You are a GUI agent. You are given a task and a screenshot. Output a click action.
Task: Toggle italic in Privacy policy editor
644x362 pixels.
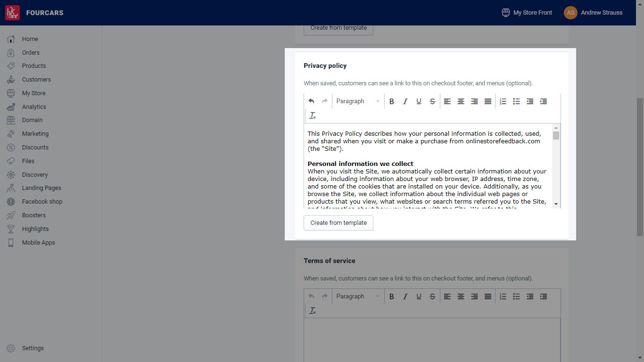[405, 101]
